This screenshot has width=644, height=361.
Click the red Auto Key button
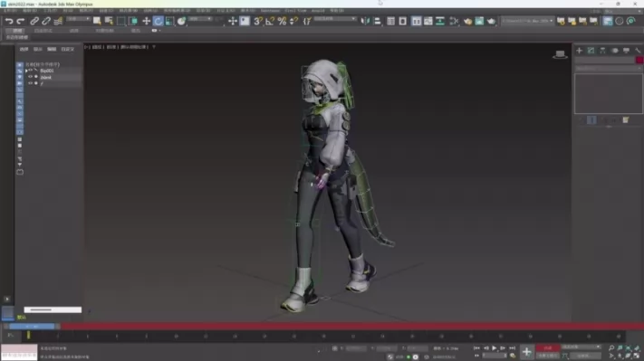pyautogui.click(x=547, y=347)
